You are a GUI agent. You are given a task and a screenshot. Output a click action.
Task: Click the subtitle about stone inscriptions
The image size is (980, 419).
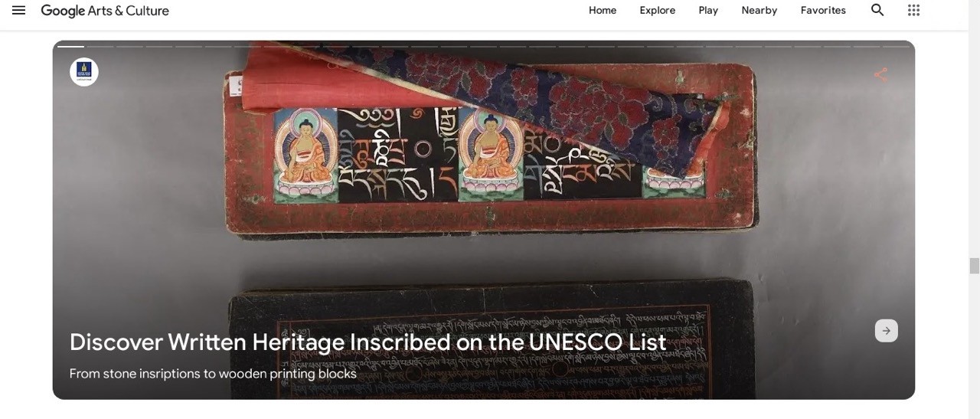(213, 374)
